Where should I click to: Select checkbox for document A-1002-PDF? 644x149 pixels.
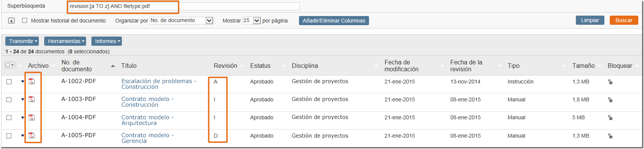click(9, 82)
